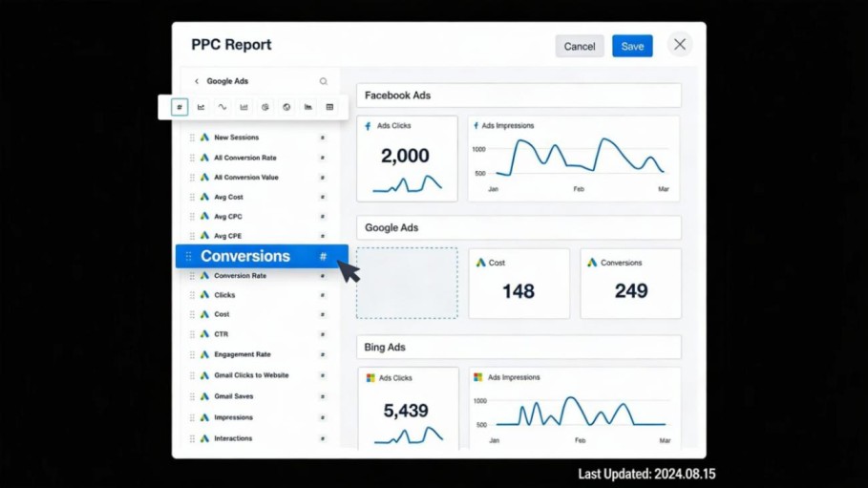868x488 pixels.
Task: Select the table widget type
Action: click(x=329, y=107)
